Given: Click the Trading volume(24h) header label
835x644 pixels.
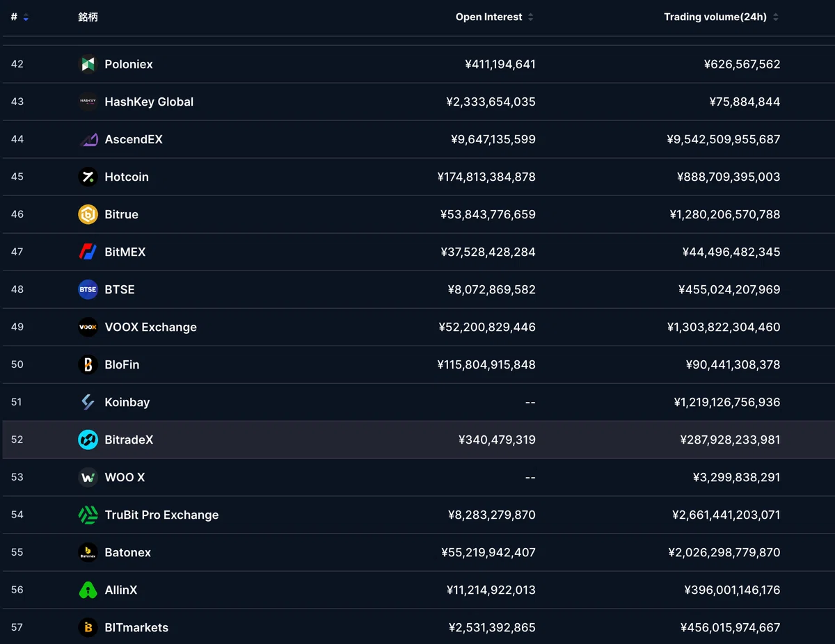Looking at the screenshot, I should (x=715, y=17).
